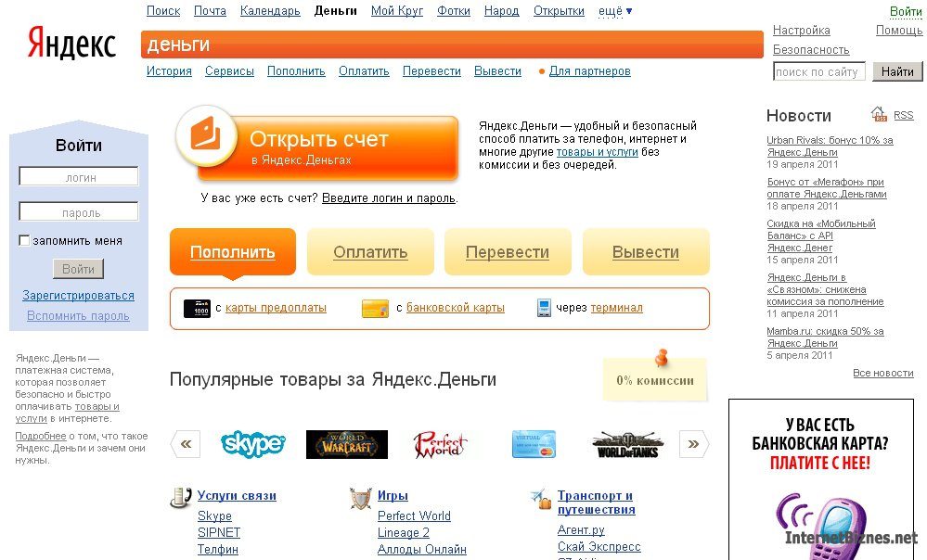Choose the Perfect World logo
927x560 pixels.
[x=441, y=444]
